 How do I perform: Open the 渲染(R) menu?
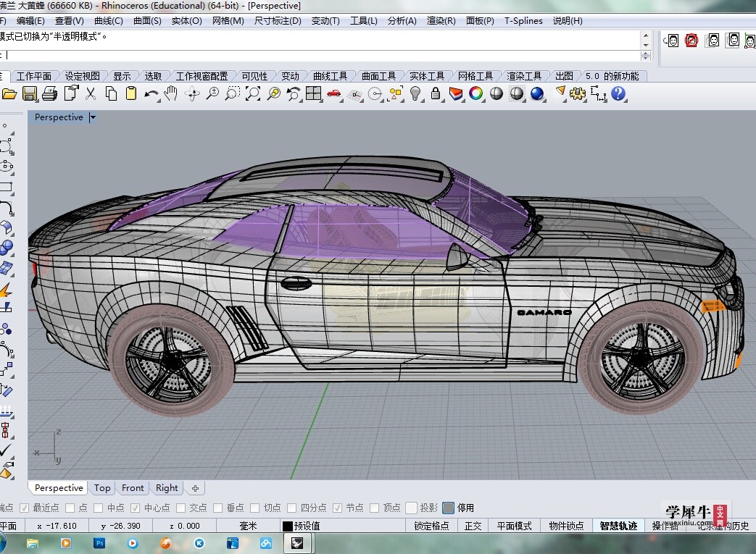pyautogui.click(x=441, y=21)
